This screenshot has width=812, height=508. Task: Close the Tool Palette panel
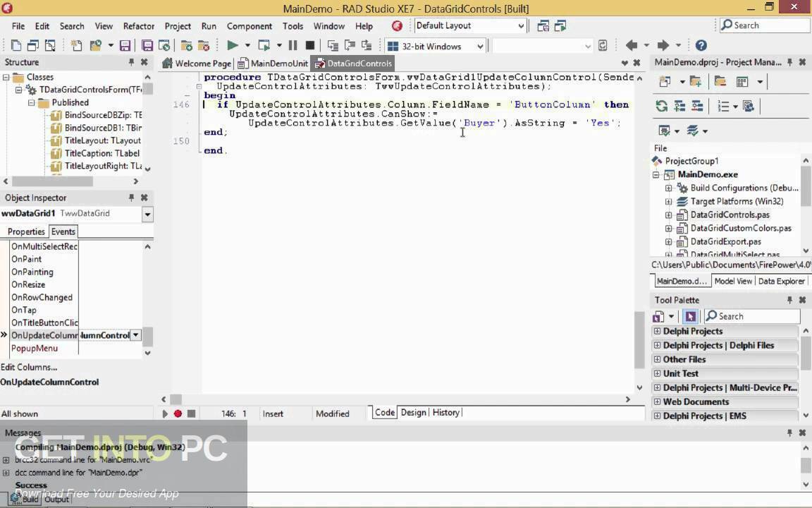click(x=802, y=300)
